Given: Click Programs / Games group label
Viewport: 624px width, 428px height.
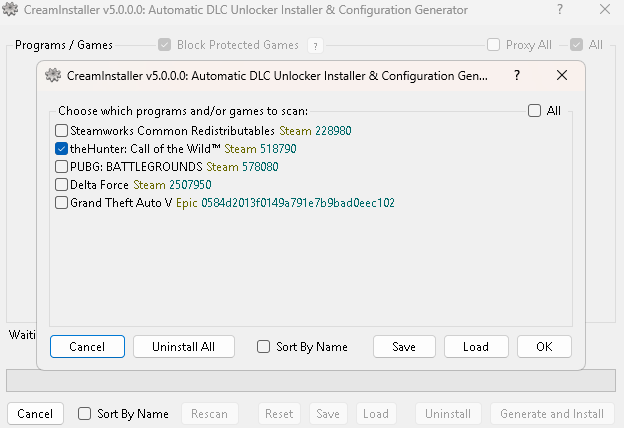Looking at the screenshot, I should (64, 45).
